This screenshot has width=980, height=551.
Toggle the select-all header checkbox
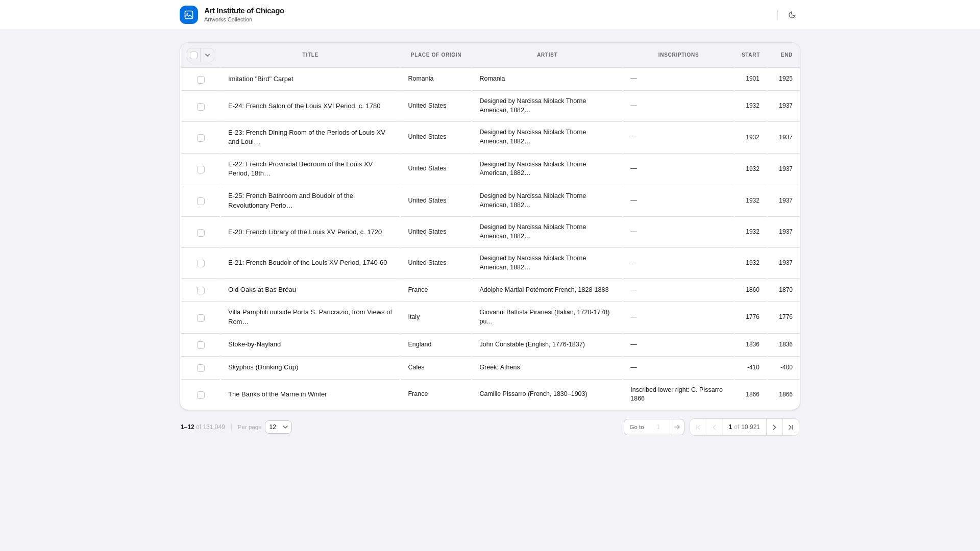[193, 55]
